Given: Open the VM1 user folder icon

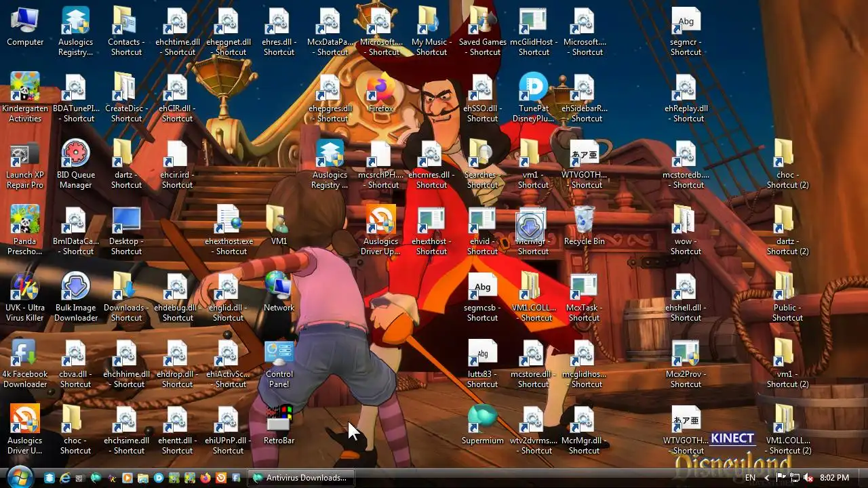Looking at the screenshot, I should [279, 226].
